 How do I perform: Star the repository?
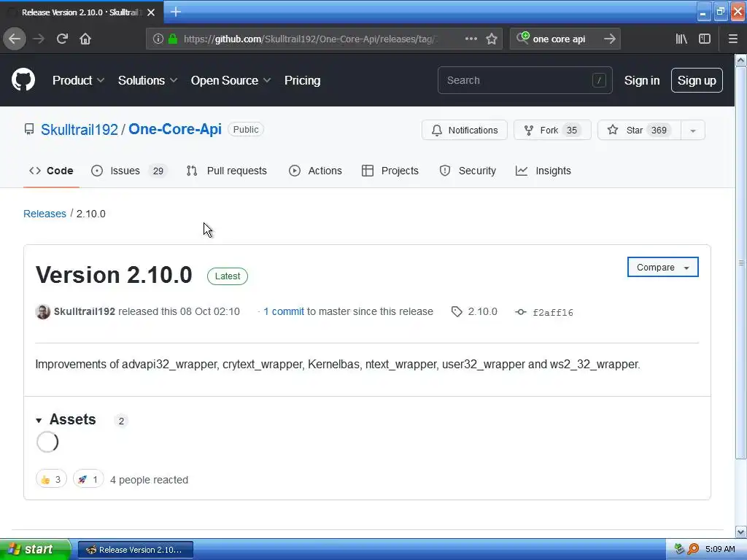click(x=640, y=131)
